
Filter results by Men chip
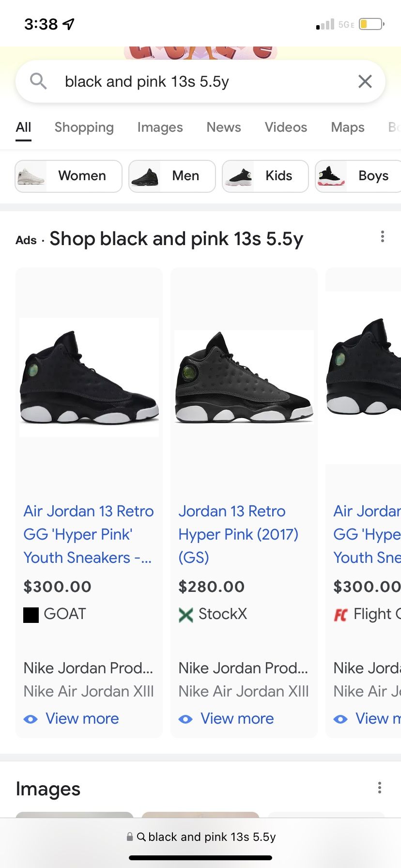(x=172, y=176)
